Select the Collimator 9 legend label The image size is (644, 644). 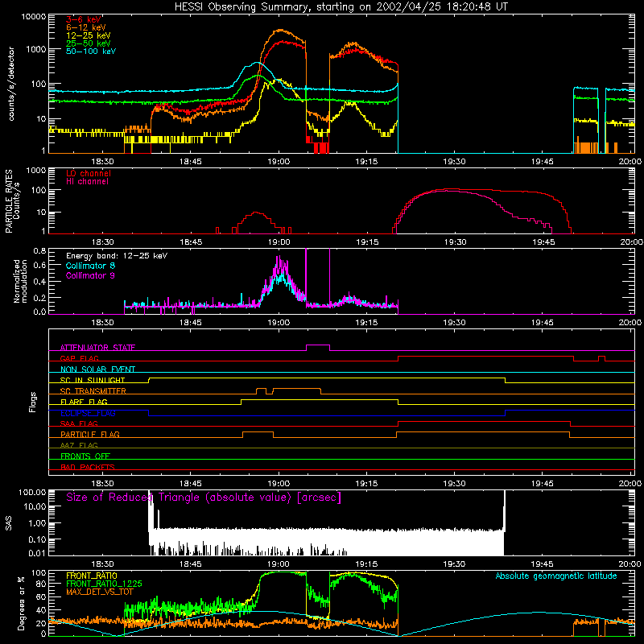coord(90,275)
